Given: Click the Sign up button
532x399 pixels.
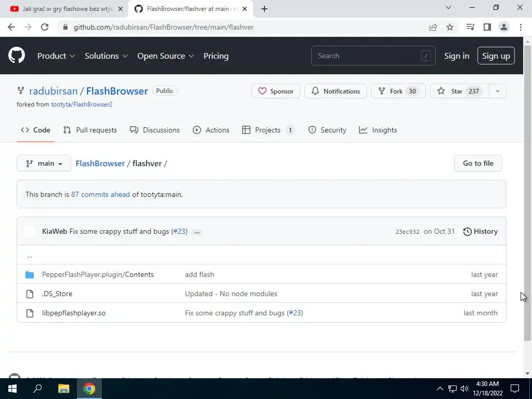Looking at the screenshot, I should pyautogui.click(x=496, y=56).
